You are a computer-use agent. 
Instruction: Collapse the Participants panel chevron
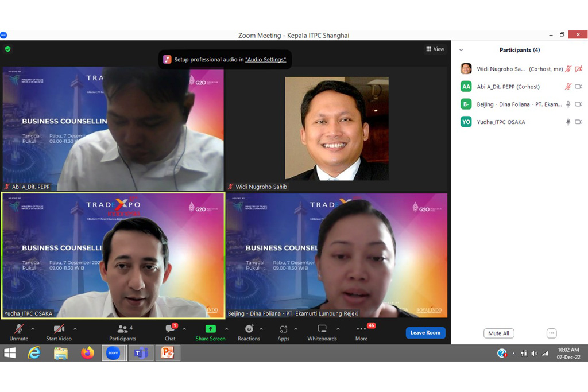[x=461, y=50]
